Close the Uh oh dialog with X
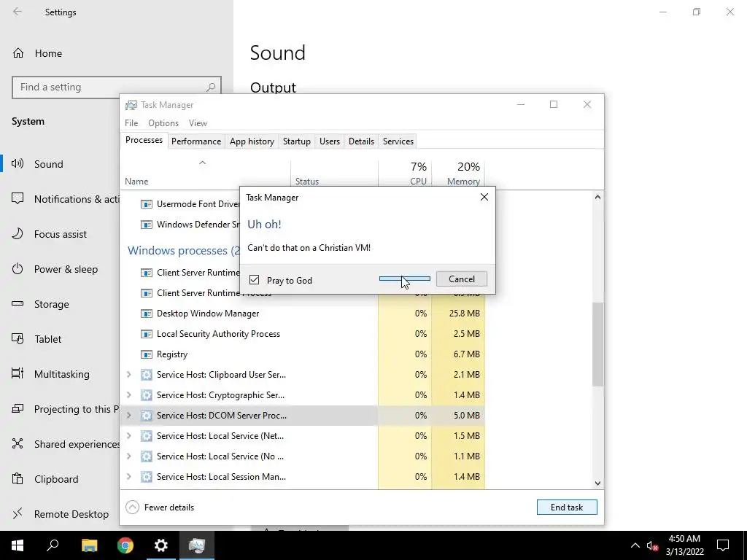The image size is (747, 560). tap(484, 197)
